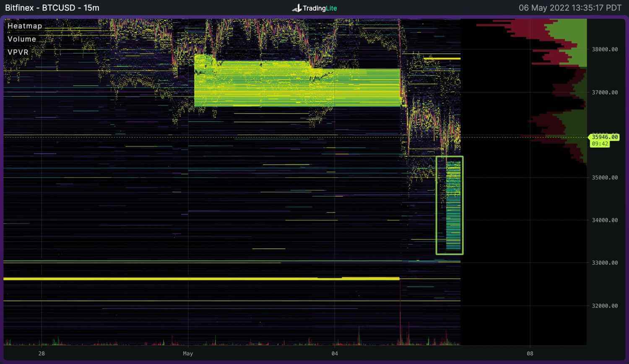
Task: Click the May date label on time axis
Action: 188,354
